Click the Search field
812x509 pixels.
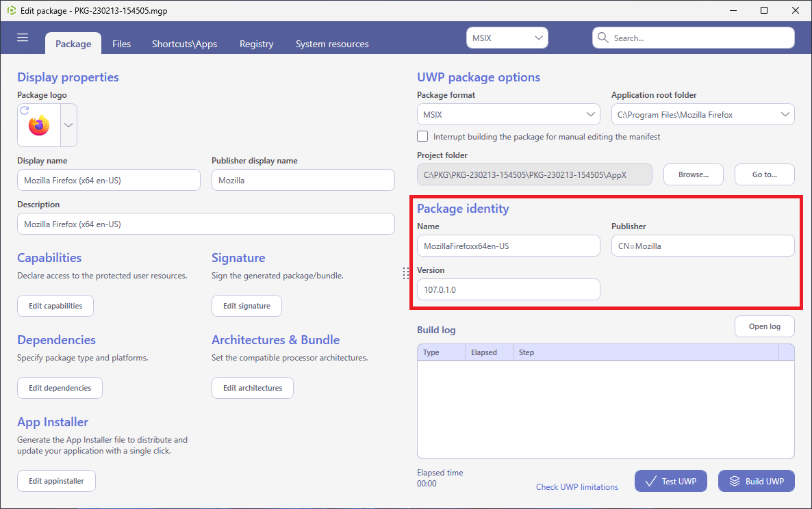[x=694, y=38]
